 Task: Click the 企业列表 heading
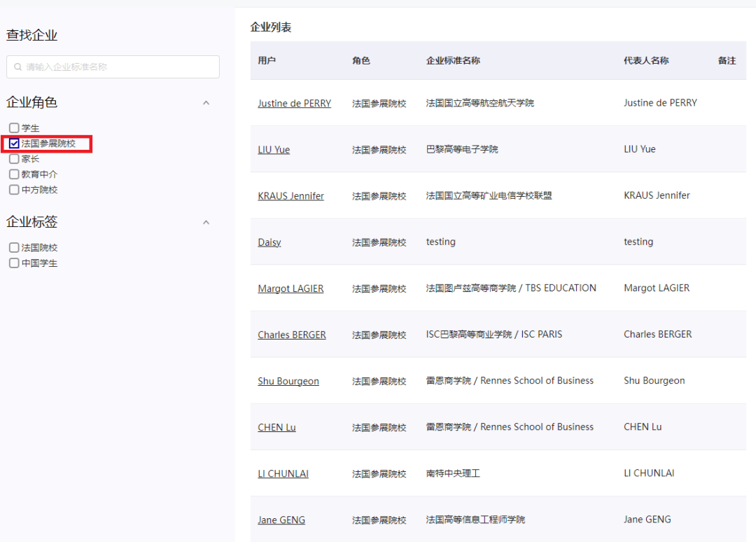[x=270, y=27]
